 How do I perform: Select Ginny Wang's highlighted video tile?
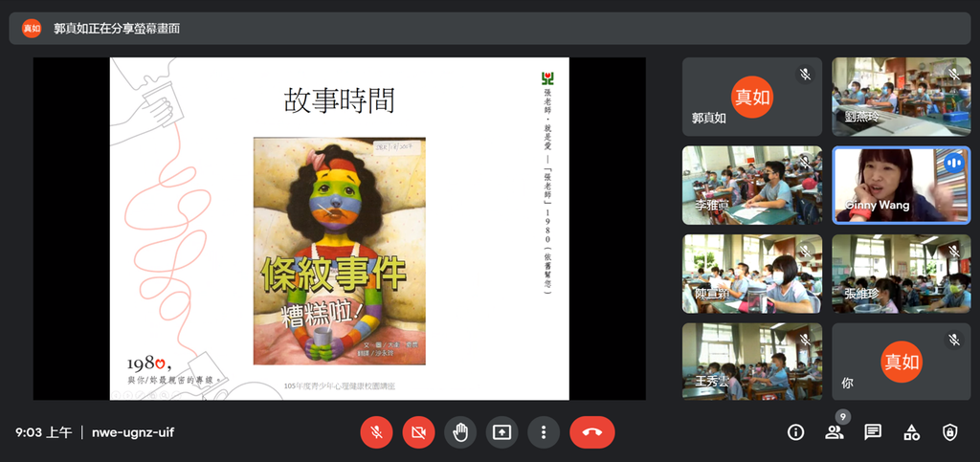pyautogui.click(x=902, y=186)
